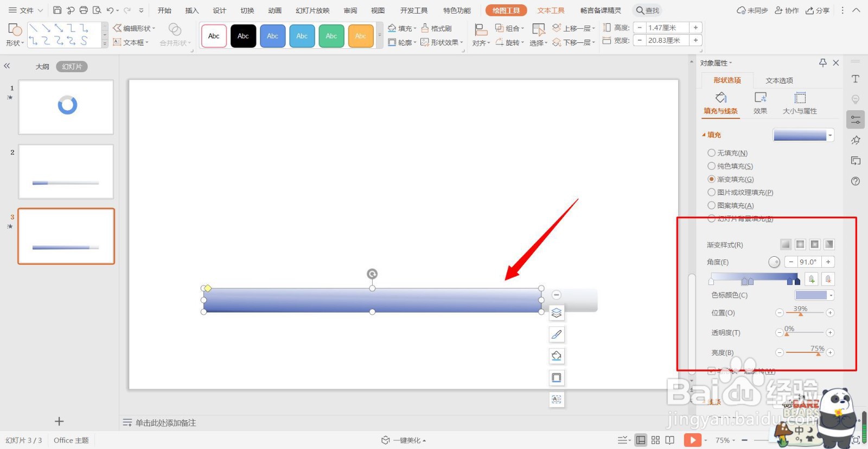Screen dimensions: 868x449
Task: Open the Effects section icon
Action: tap(760, 103)
